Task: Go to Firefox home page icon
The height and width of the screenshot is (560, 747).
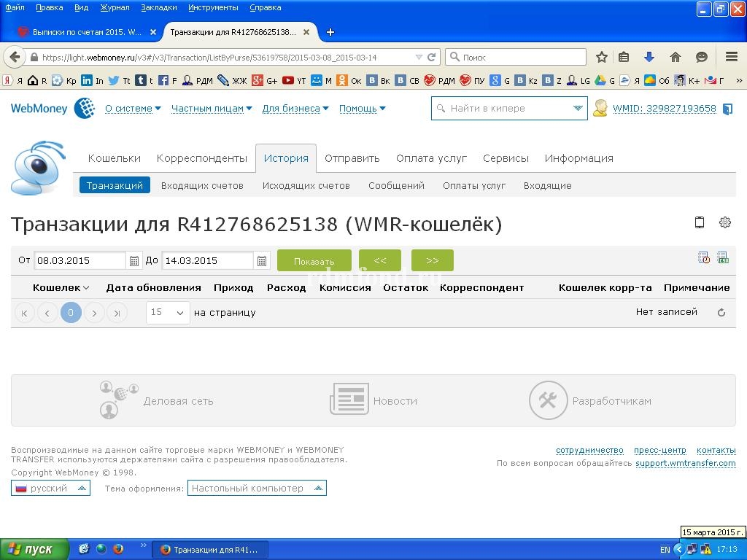Action: tap(675, 57)
